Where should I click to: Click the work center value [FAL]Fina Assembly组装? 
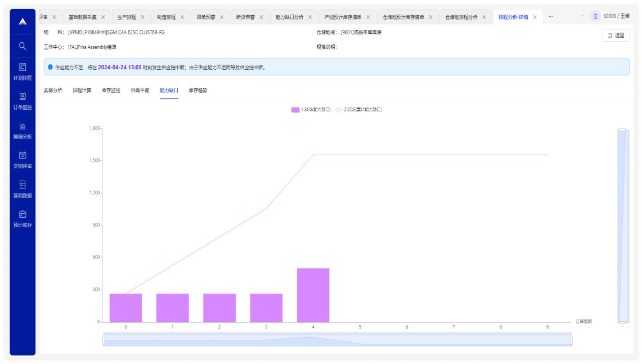[x=92, y=47]
